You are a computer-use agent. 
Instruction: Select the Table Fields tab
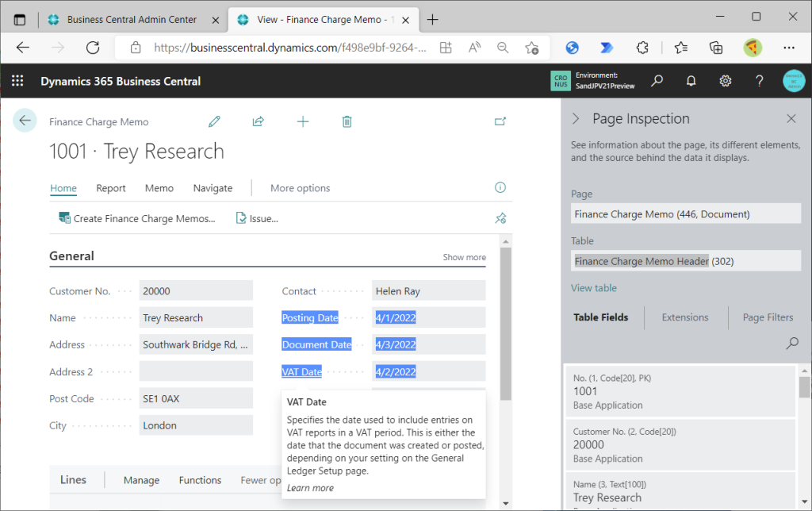click(x=601, y=317)
